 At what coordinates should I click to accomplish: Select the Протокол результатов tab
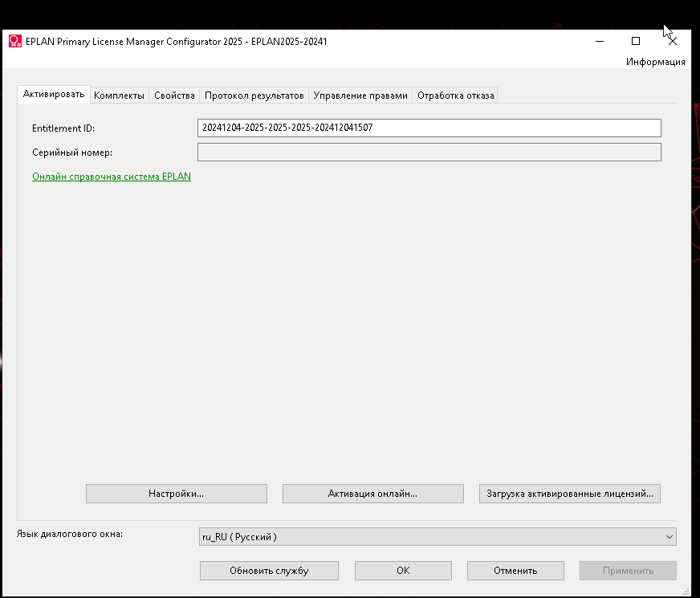point(254,96)
